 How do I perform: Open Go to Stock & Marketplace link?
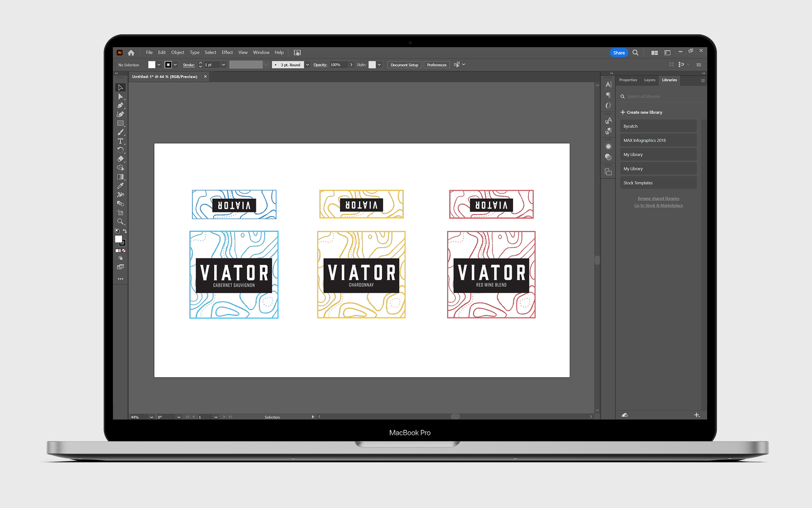point(658,206)
